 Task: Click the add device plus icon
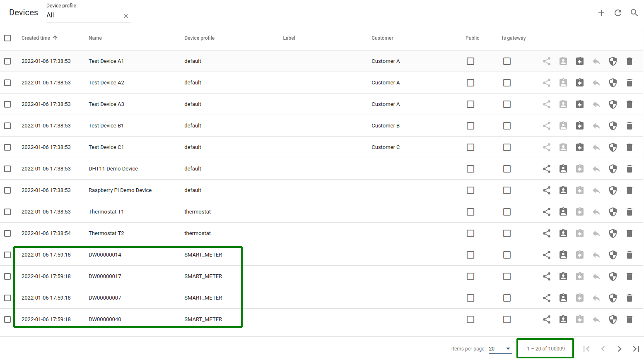coord(601,13)
